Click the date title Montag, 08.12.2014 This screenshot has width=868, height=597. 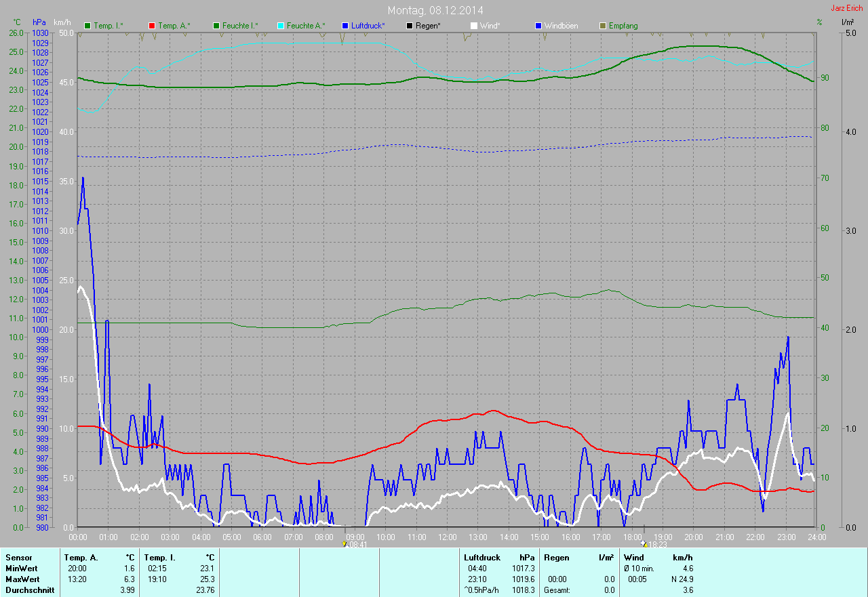click(434, 10)
